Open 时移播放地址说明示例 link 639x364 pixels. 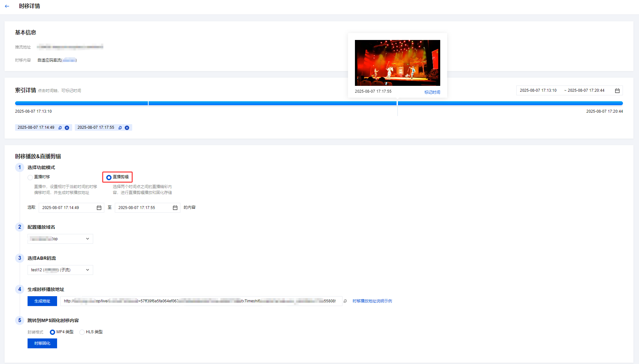click(372, 301)
